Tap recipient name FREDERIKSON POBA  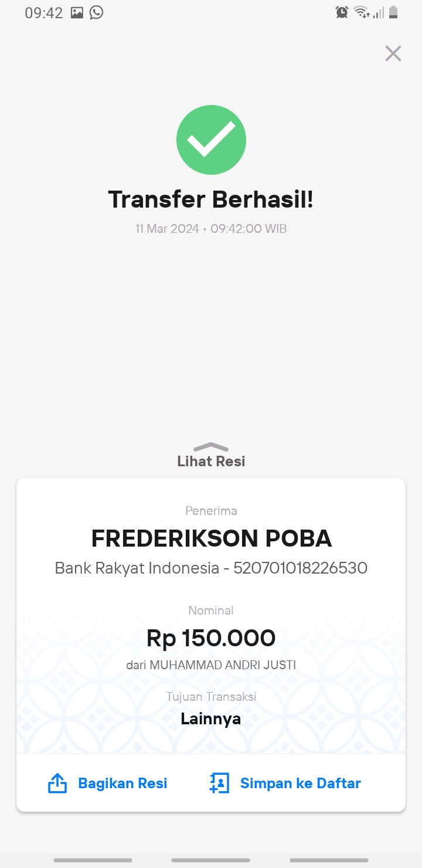[x=212, y=538]
